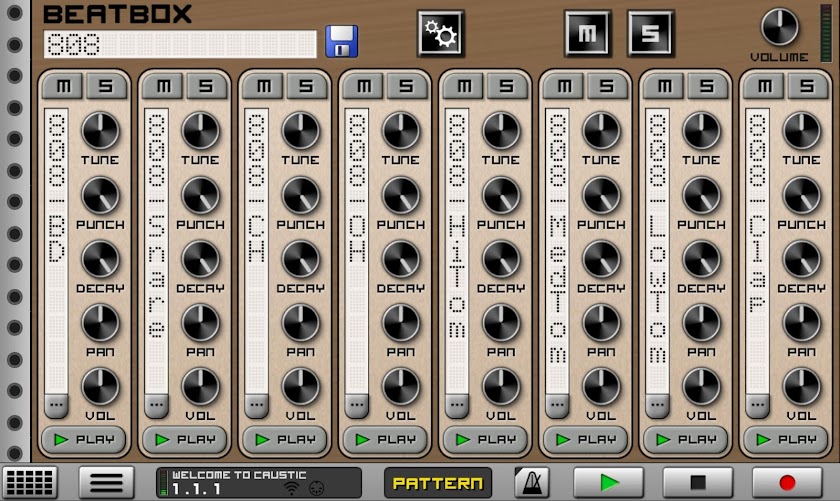This screenshot has height=501, width=840.
Task: Click the Punch knob of 808-LowTom
Action: pyautogui.click(x=701, y=196)
